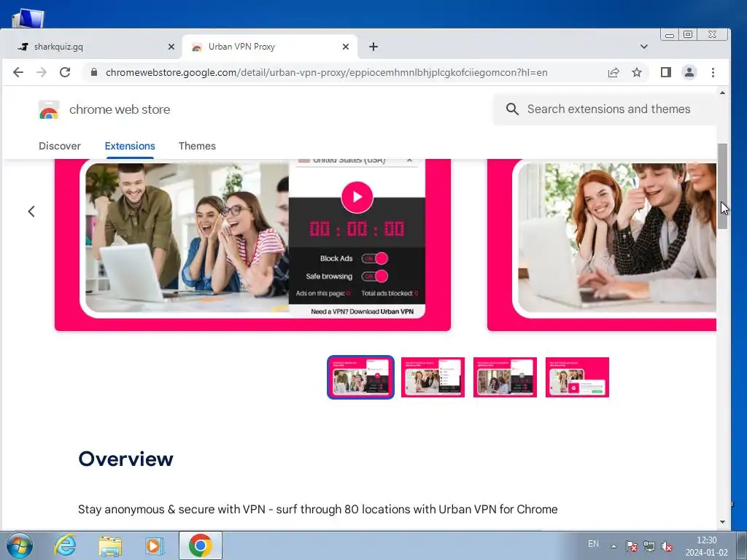
Task: Open the Windows Start menu
Action: (x=19, y=545)
